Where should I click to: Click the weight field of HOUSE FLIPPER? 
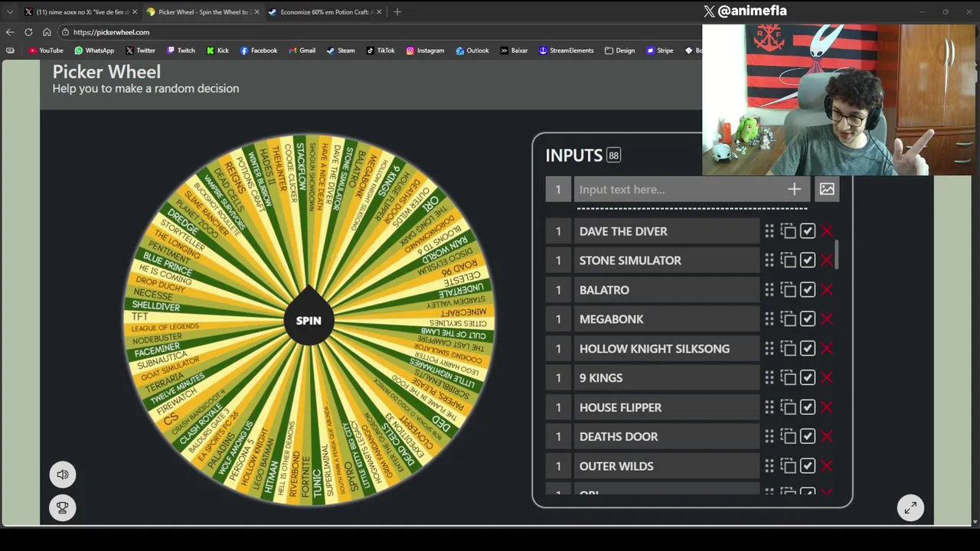[x=558, y=408]
